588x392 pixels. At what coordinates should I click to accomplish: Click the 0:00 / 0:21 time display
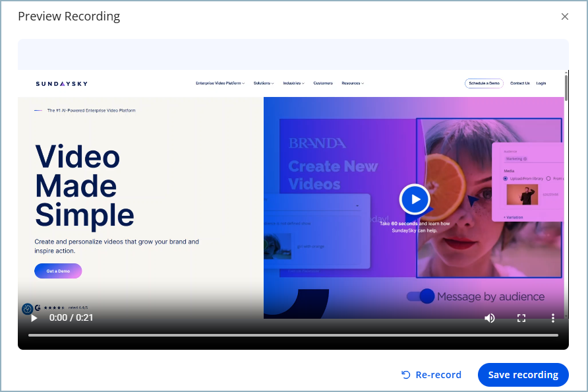click(71, 317)
